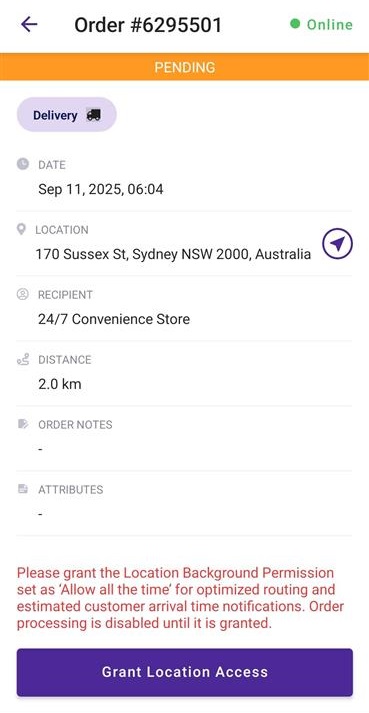Go back using the arrow icon

(29, 24)
